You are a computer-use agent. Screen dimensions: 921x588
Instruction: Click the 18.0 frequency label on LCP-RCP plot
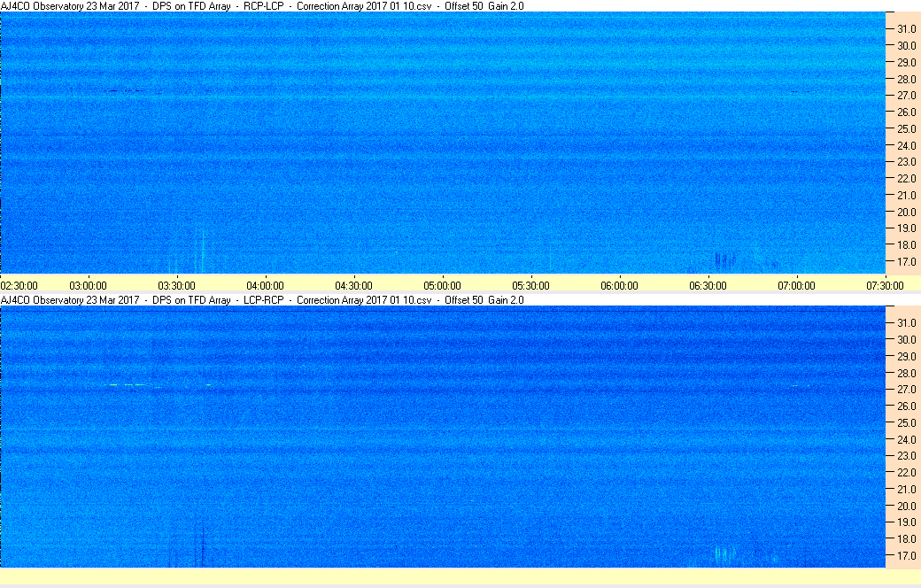[906, 538]
